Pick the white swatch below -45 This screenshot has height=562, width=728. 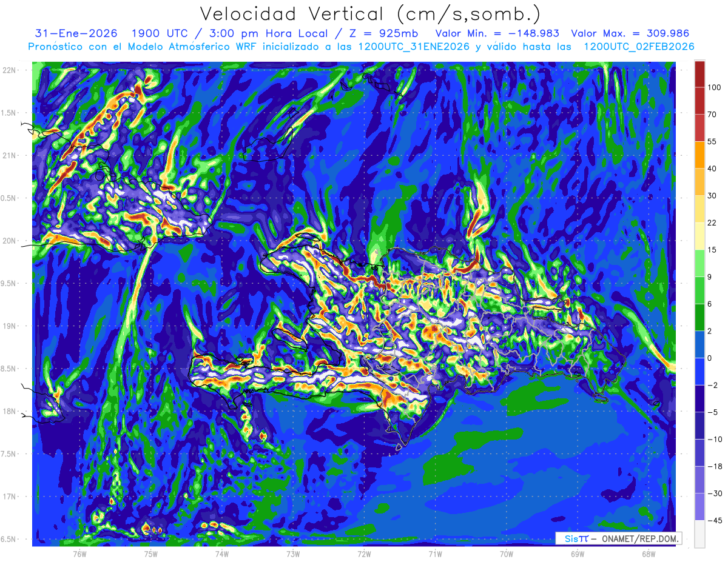pyautogui.click(x=699, y=534)
